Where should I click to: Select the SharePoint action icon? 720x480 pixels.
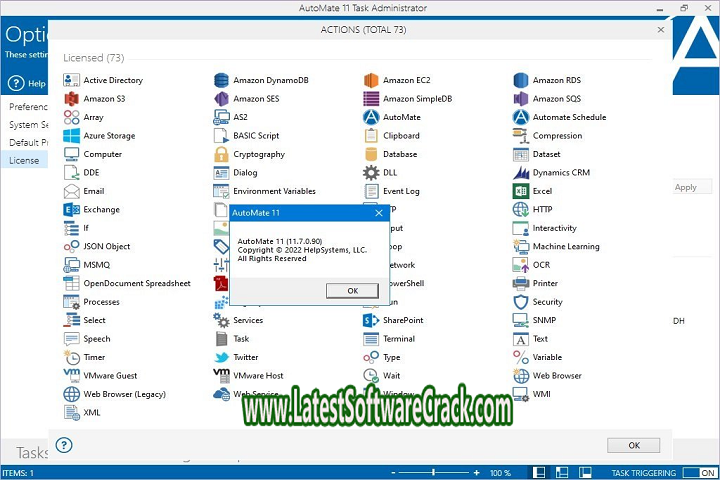click(371, 320)
